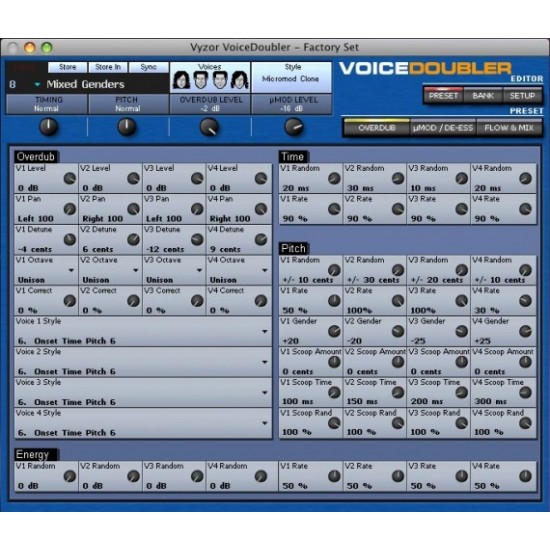Viewport: 550px width, 550px height.
Task: Click the Time V2 Rate knob
Action: [398, 209]
